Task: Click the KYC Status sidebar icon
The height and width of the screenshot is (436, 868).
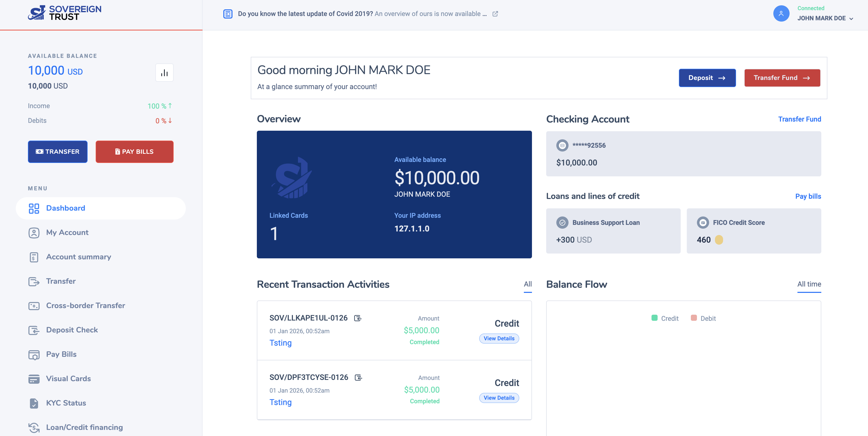Action: [34, 403]
